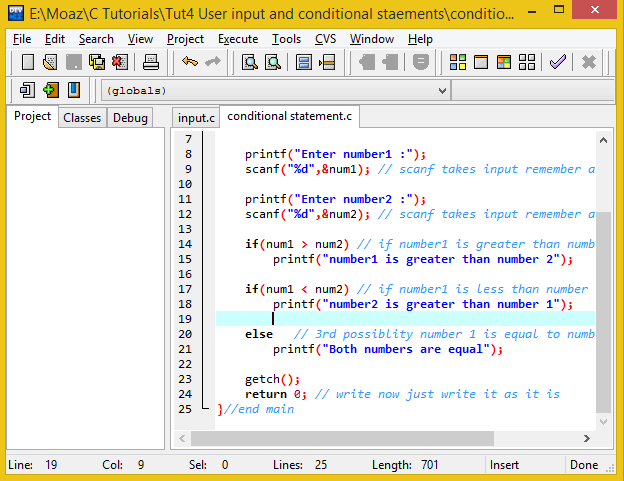
Task: Open the Execute menu
Action: click(x=238, y=39)
